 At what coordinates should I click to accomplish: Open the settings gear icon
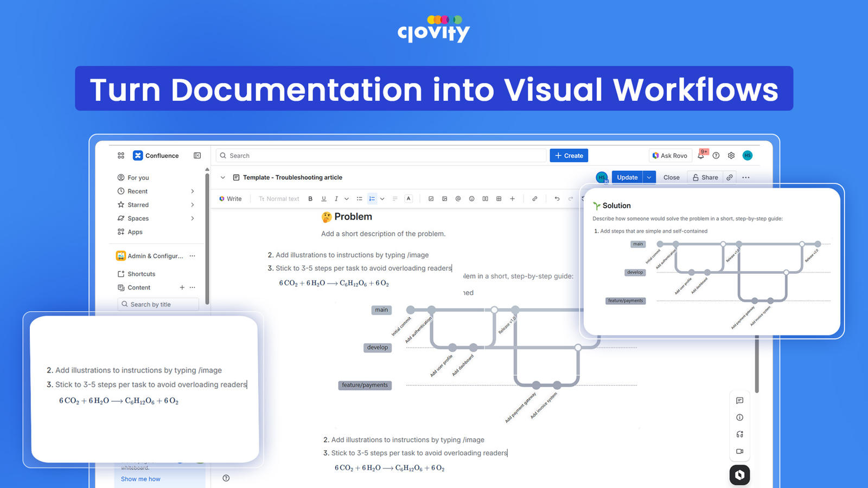coord(731,156)
